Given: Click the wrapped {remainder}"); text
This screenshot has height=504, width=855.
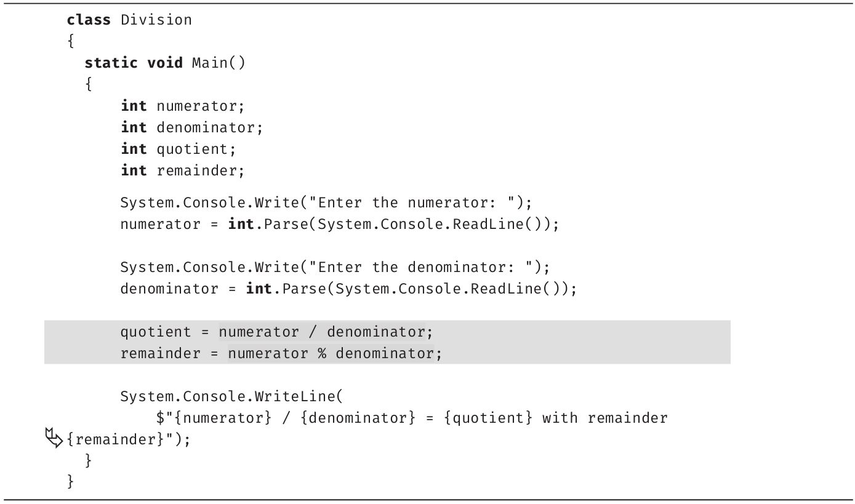Looking at the screenshot, I should pyautogui.click(x=128, y=440).
